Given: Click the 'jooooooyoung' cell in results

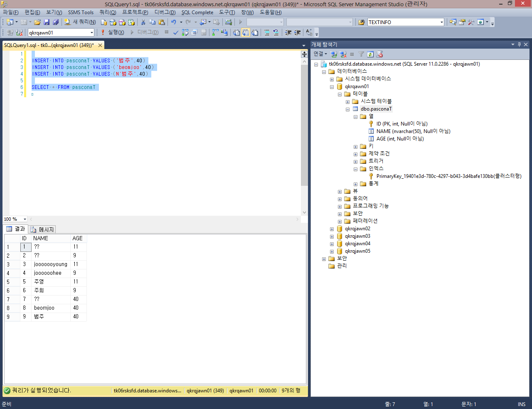Looking at the screenshot, I should coord(51,264).
